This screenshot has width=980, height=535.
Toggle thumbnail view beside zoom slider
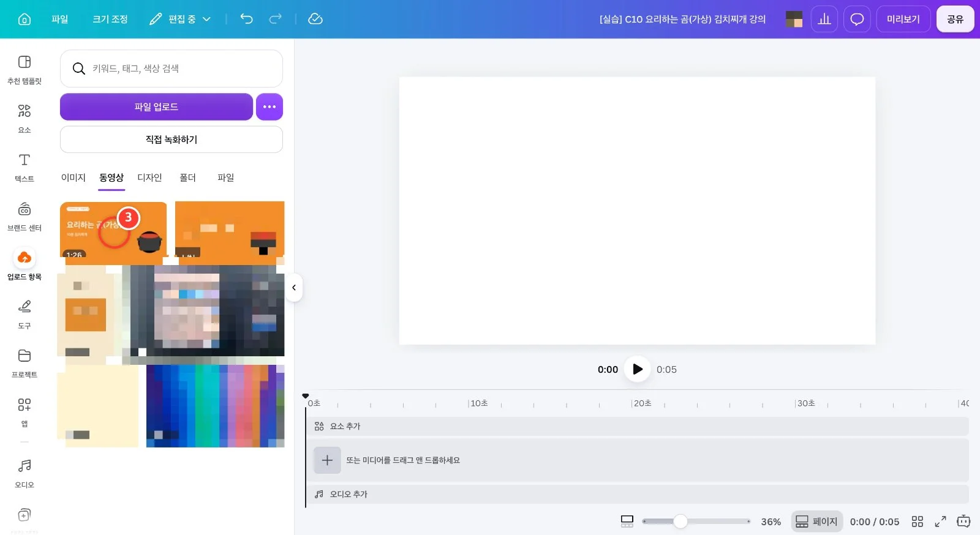[x=627, y=522]
